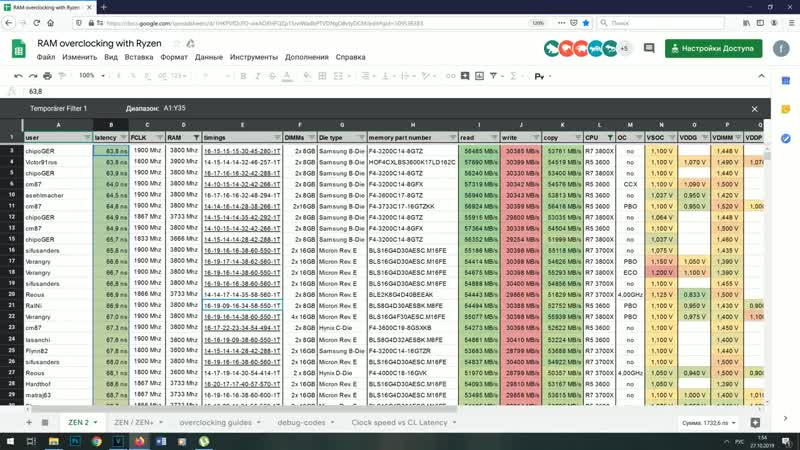800x450 pixels.
Task: Click the Undo arrow in the toolbar
Action: click(18, 76)
